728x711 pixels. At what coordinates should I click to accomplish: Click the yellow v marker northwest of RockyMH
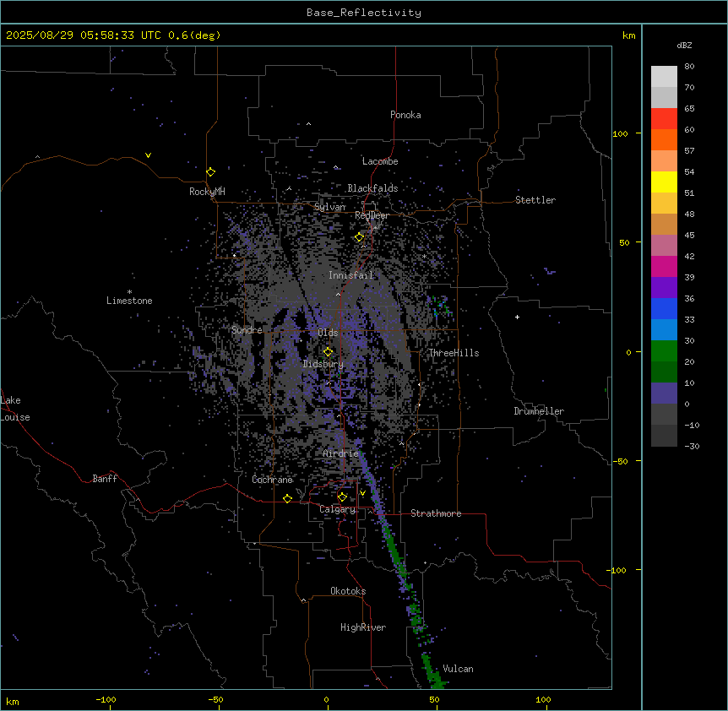pyautogui.click(x=148, y=155)
